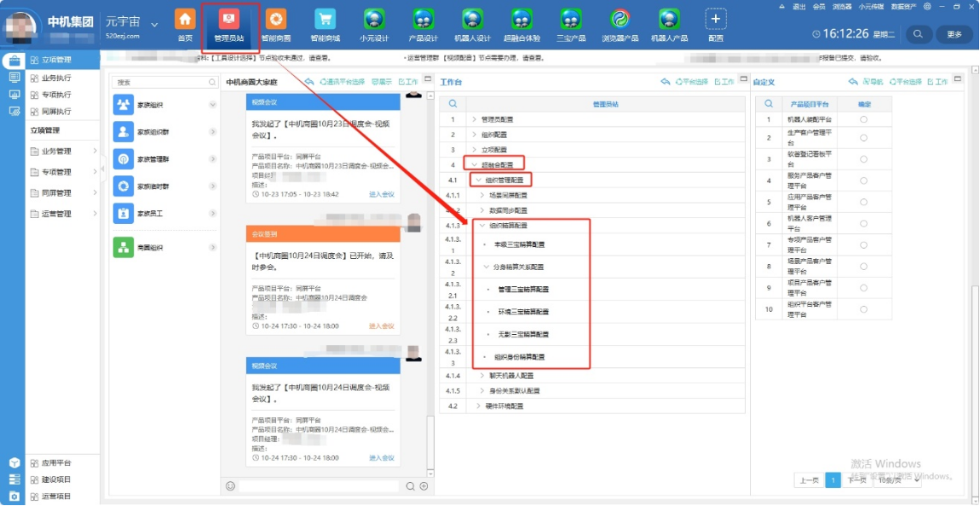Click the plus icon beside chat input
This screenshot has height=506, width=980.
coord(424,486)
